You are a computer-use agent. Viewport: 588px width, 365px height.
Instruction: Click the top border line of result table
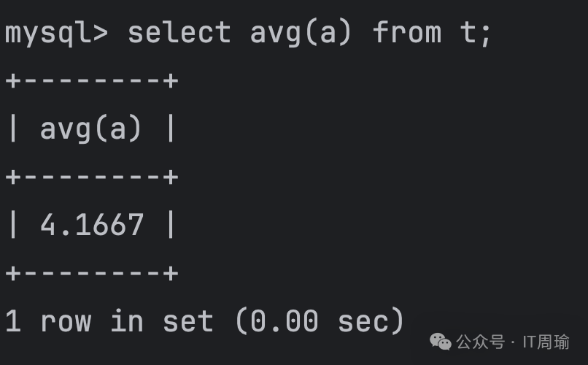click(91, 80)
